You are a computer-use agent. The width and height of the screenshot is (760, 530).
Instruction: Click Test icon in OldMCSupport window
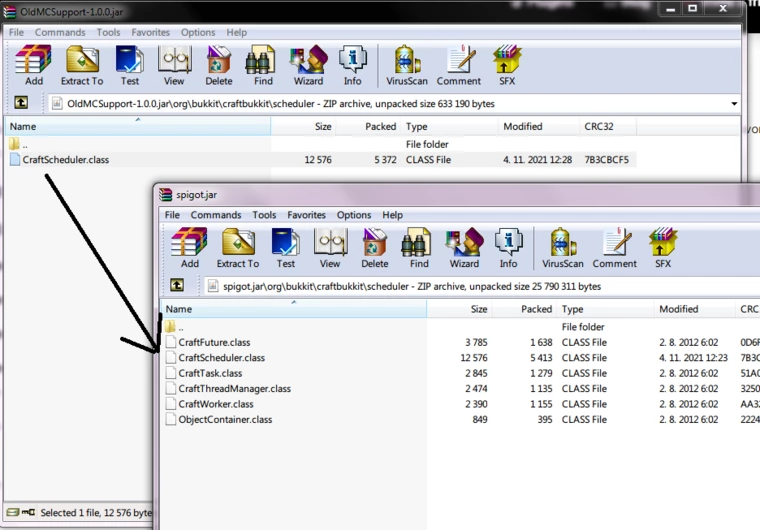(x=129, y=65)
